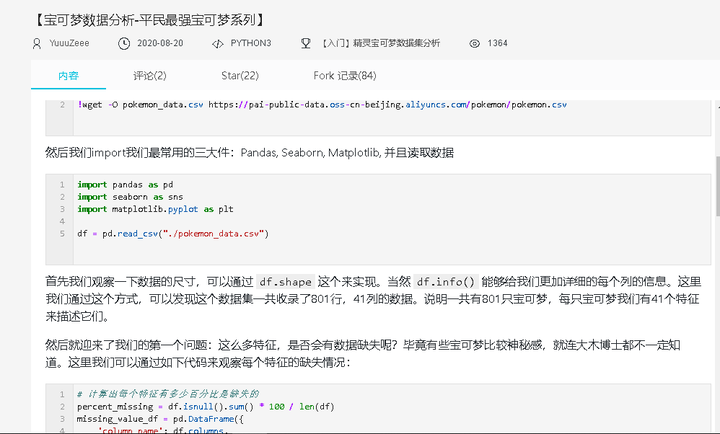This screenshot has height=434, width=720.
Task: Click the paragraph starting 然后就迎来了我们的第一个问题
Action: tap(363, 354)
